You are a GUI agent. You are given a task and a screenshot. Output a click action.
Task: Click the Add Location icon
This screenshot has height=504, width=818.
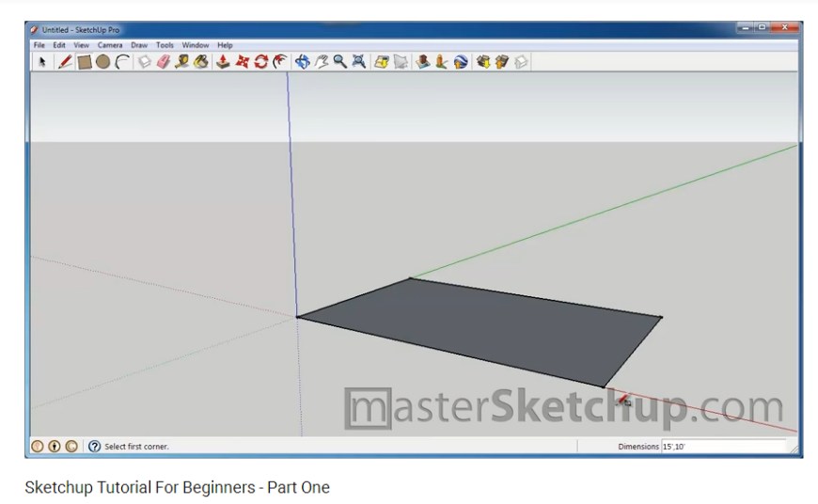382,62
